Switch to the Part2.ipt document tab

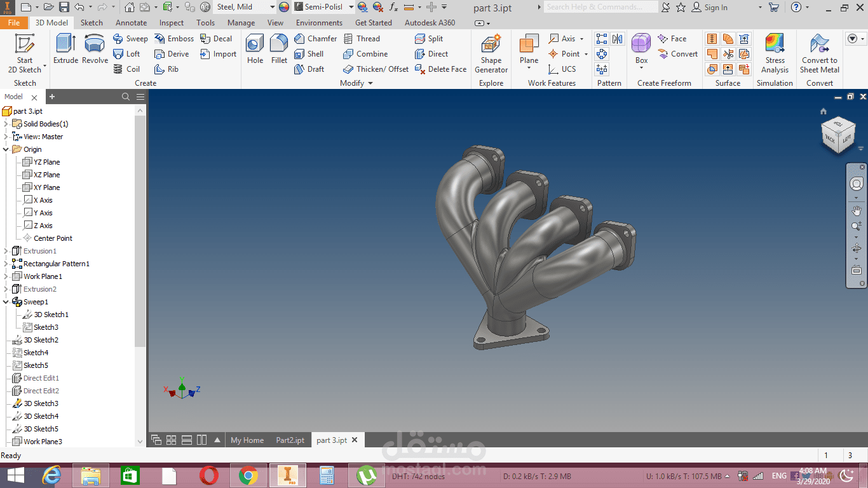pos(290,439)
